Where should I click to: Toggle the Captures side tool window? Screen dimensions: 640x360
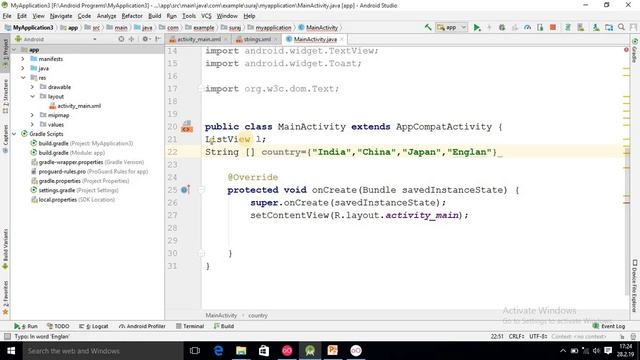5,139
